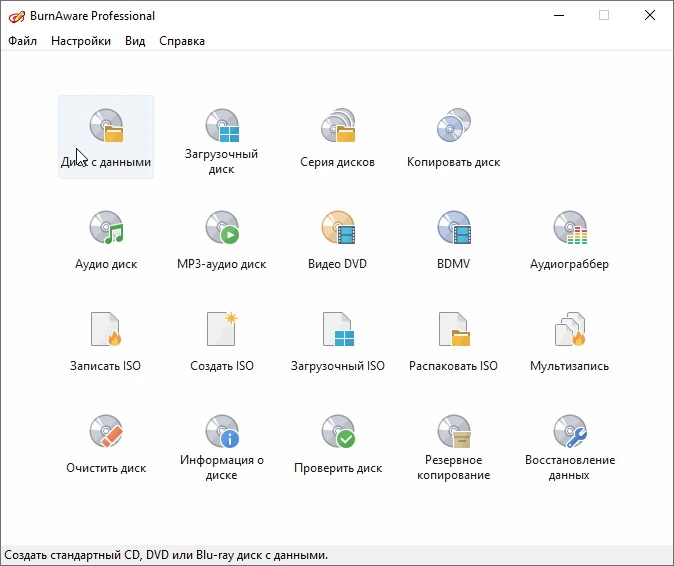Screen dimensions: 674x566
Task: Start the Аудио диск project
Action: (x=106, y=239)
